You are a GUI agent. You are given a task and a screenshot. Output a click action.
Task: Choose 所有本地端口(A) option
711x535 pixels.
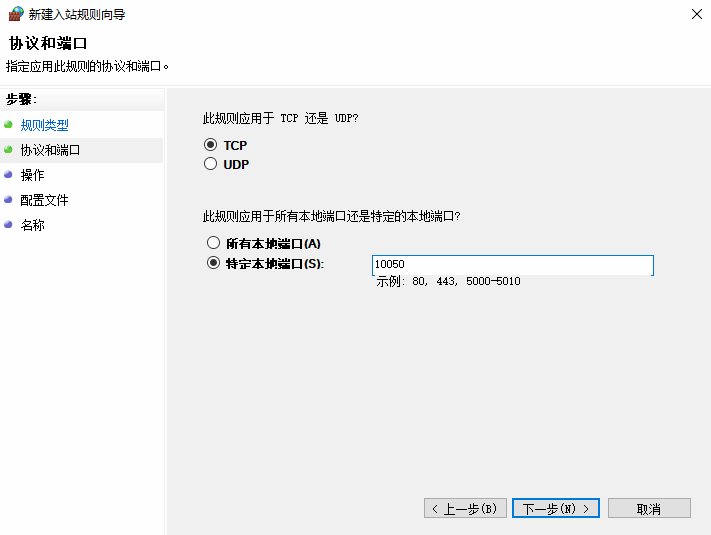tap(214, 243)
